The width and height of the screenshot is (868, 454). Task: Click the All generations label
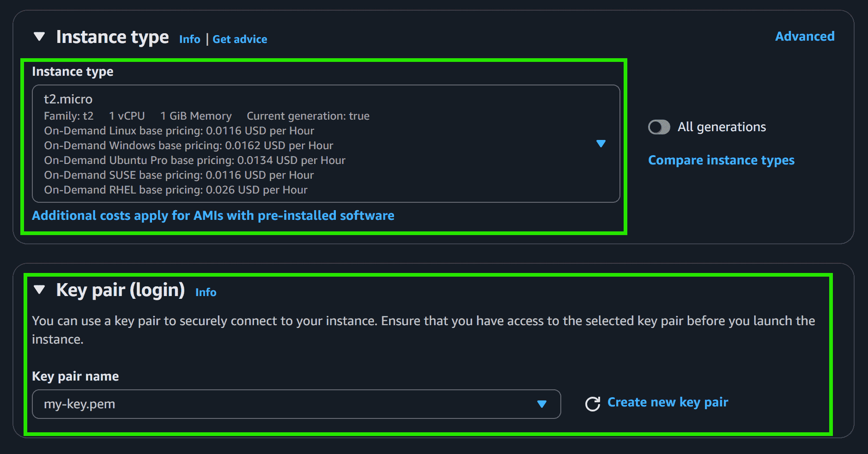[722, 127]
